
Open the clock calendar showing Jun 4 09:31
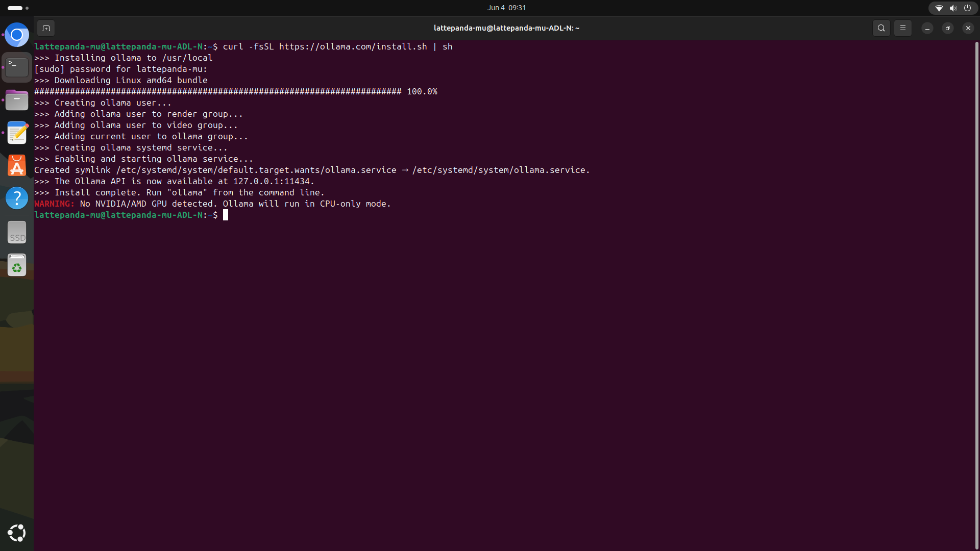[506, 8]
